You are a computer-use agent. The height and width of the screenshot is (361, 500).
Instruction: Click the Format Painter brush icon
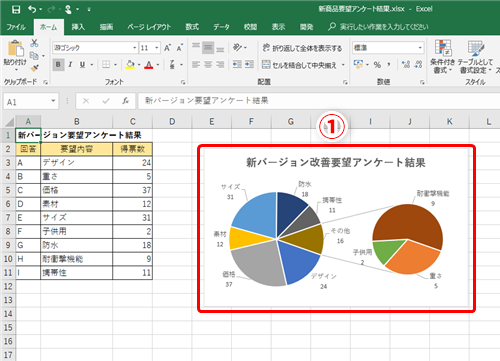34,68
